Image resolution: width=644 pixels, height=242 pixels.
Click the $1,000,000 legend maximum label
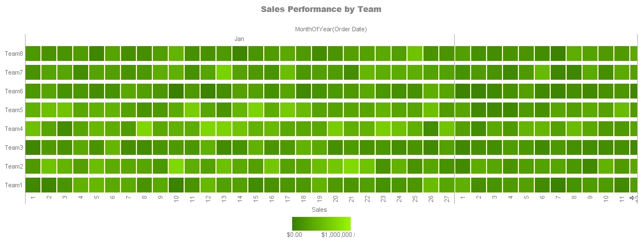(x=338, y=235)
